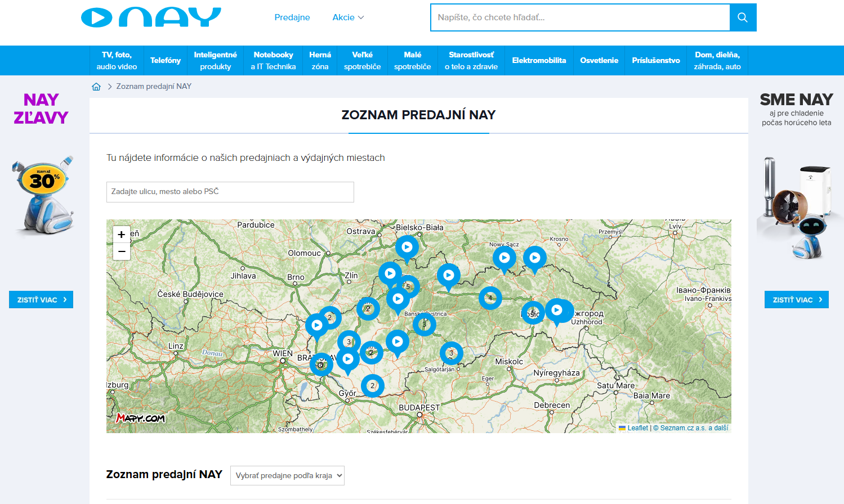
Task: Zoom in the map with plus button
Action: point(122,235)
